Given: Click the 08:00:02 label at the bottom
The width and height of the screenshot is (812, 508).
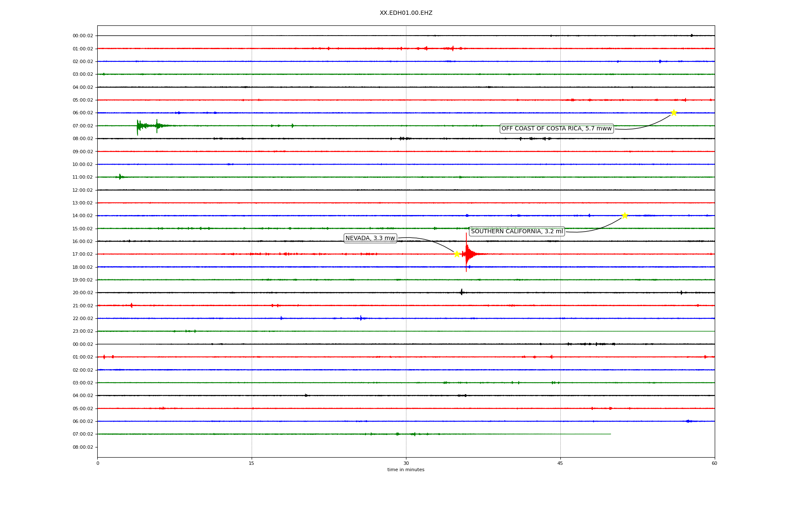Looking at the screenshot, I should pyautogui.click(x=82, y=447).
